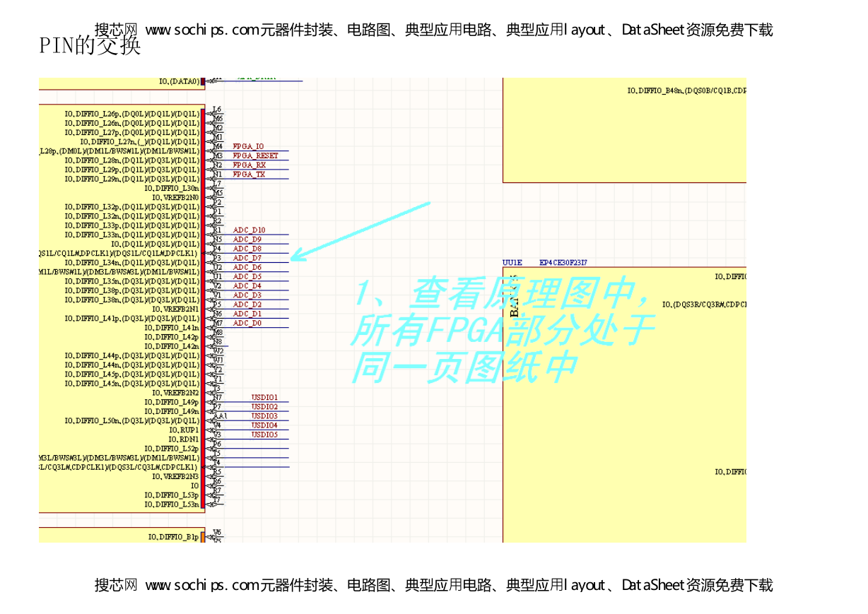
Task: Click the UU1E component designator
Action: tap(511, 263)
